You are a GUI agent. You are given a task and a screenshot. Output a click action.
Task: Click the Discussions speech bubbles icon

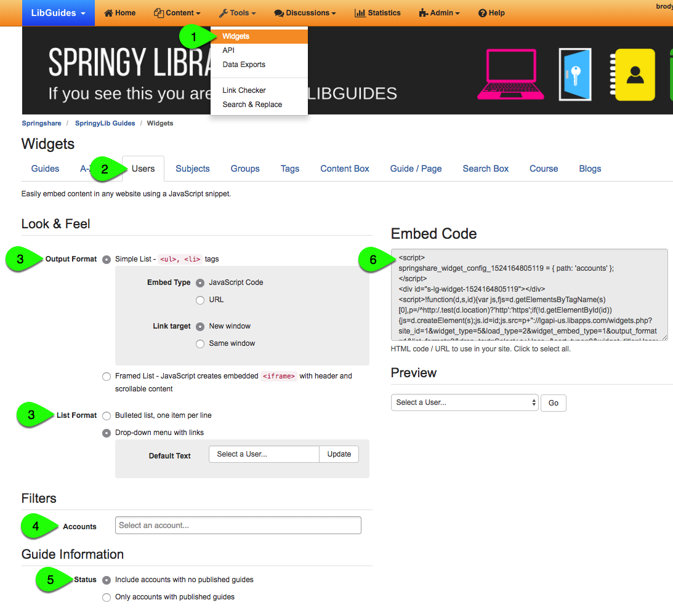click(x=279, y=14)
